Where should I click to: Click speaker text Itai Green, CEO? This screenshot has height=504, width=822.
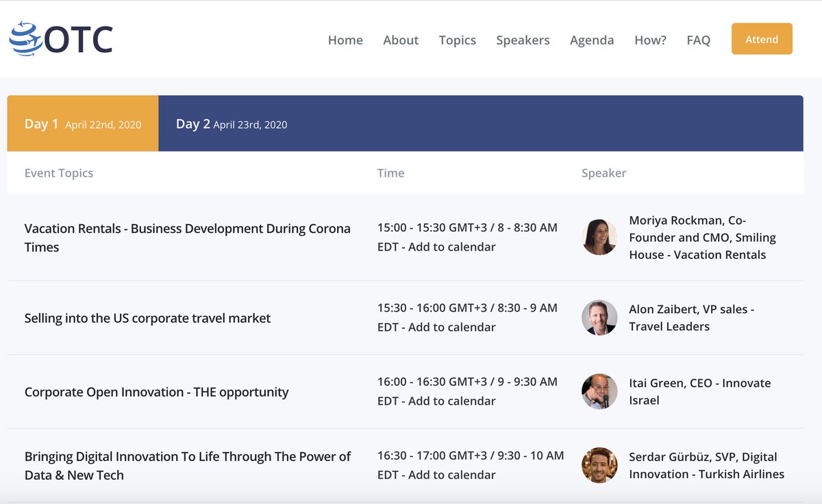click(699, 392)
